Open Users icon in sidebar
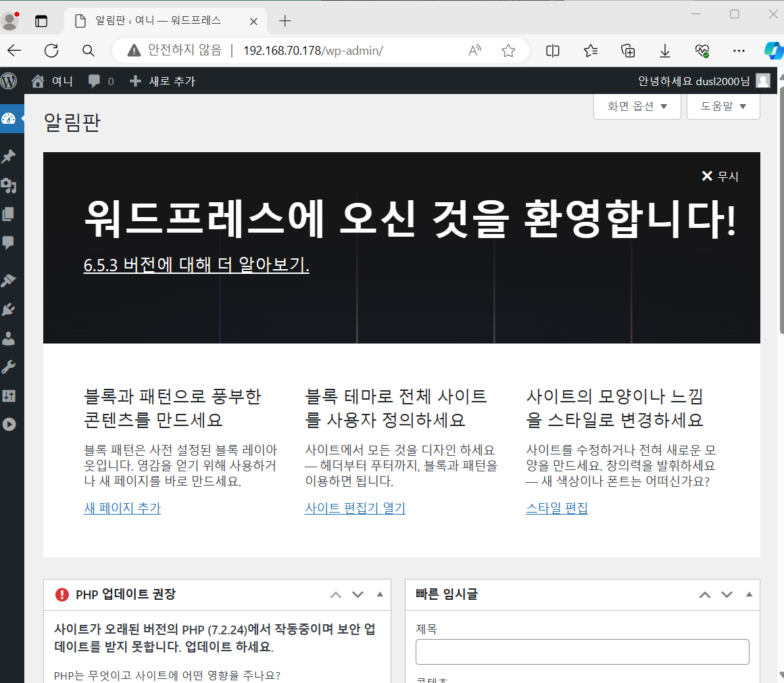Screen dimensions: 784x683 click(x=9, y=338)
